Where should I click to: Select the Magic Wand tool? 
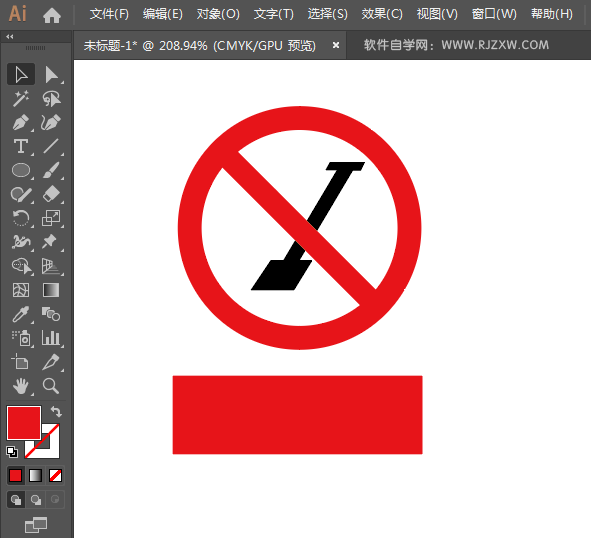pos(21,99)
